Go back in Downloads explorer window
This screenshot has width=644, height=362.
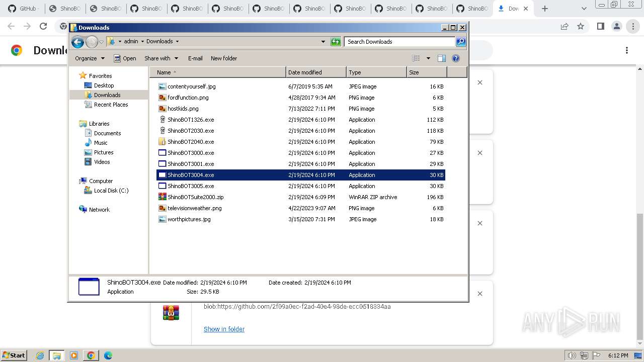(x=77, y=42)
